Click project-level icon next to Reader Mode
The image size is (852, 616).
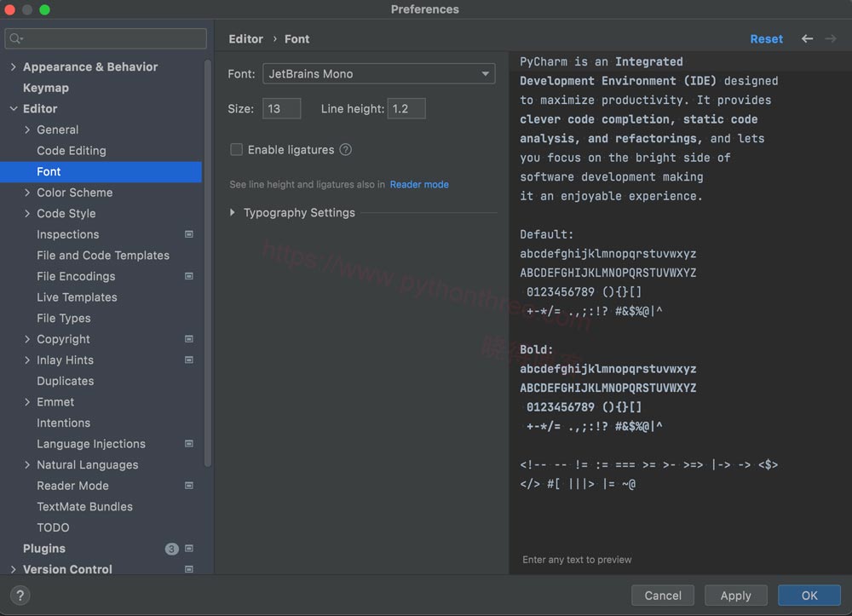point(188,486)
